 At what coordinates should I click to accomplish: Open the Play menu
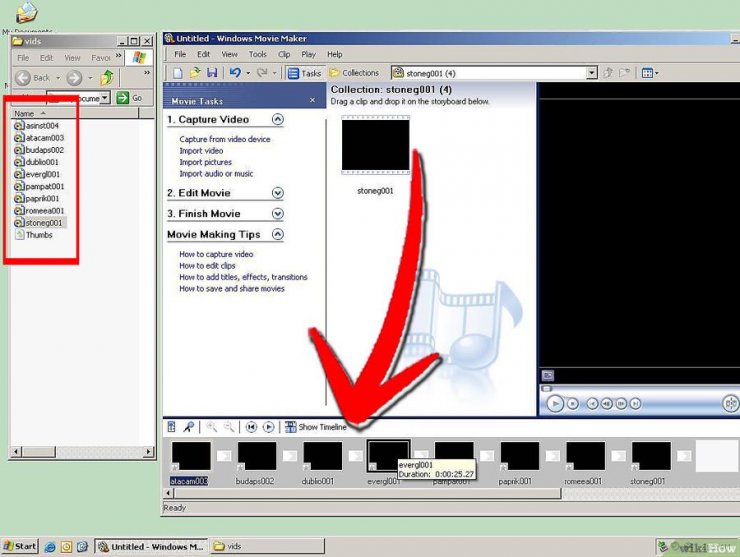(309, 54)
